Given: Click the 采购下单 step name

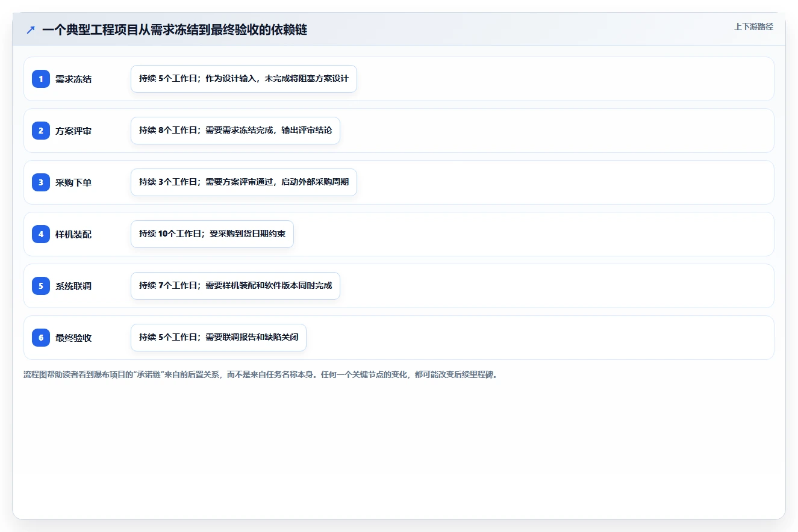Looking at the screenshot, I should (x=73, y=182).
